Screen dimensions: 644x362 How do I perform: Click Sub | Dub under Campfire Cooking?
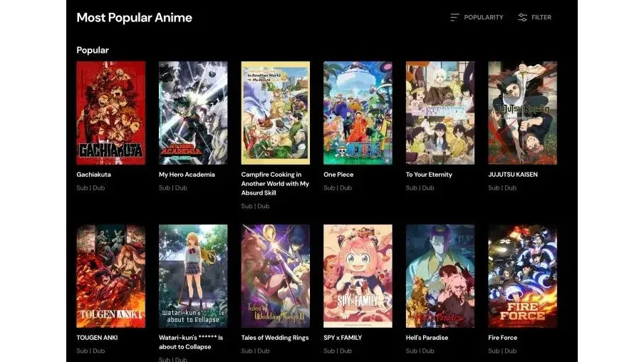pyautogui.click(x=256, y=206)
